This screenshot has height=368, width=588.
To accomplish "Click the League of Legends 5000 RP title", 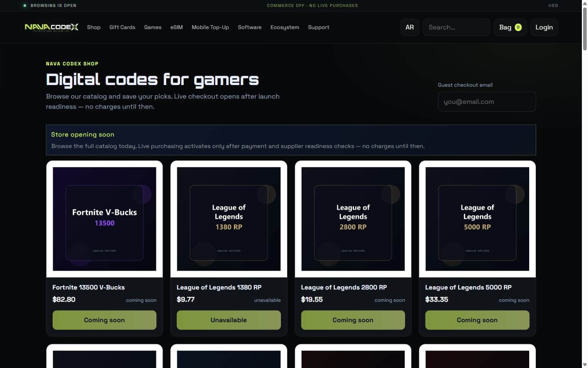I will 468,287.
